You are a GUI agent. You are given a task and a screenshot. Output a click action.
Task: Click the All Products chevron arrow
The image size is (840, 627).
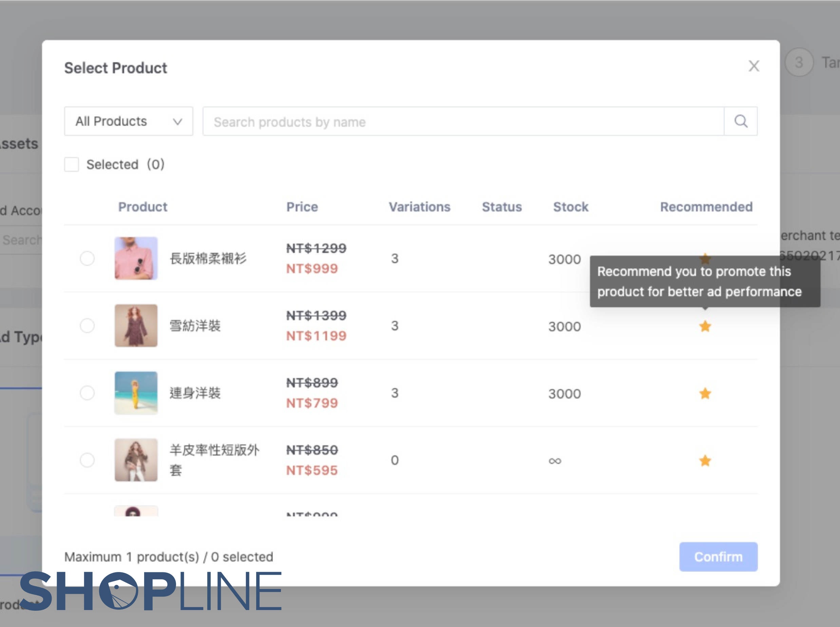pyautogui.click(x=177, y=122)
